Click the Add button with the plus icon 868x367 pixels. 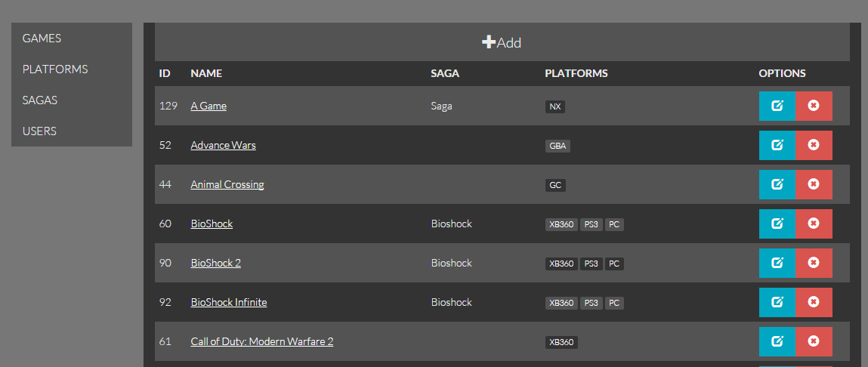click(502, 42)
